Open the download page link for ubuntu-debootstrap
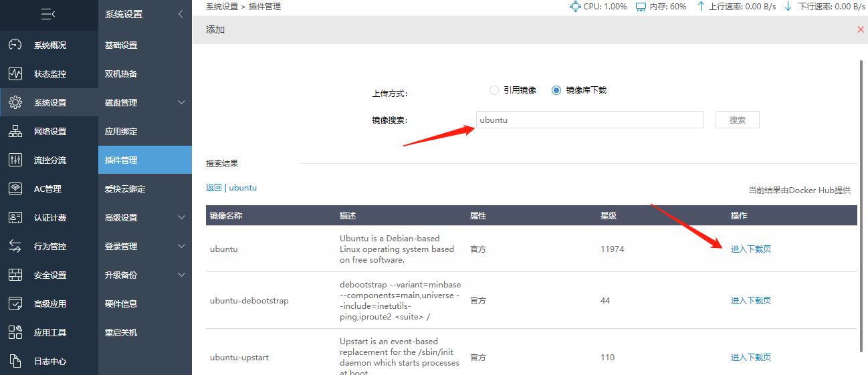The width and height of the screenshot is (868, 375). (x=750, y=301)
